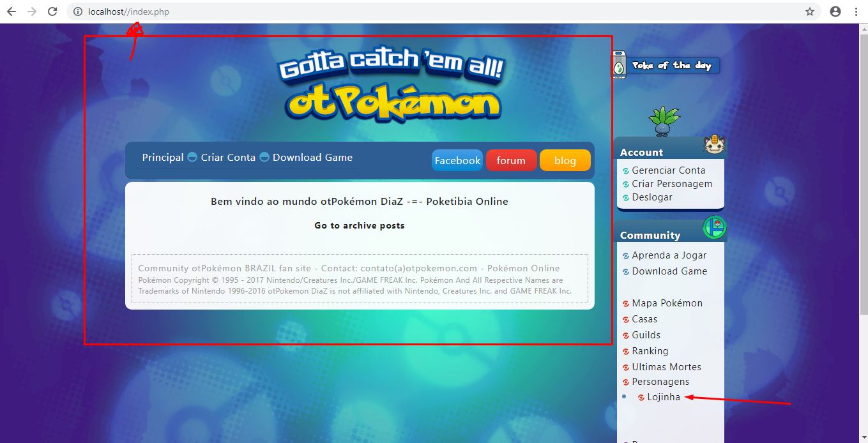Click the localhost address bar
868x443 pixels.
[x=443, y=11]
